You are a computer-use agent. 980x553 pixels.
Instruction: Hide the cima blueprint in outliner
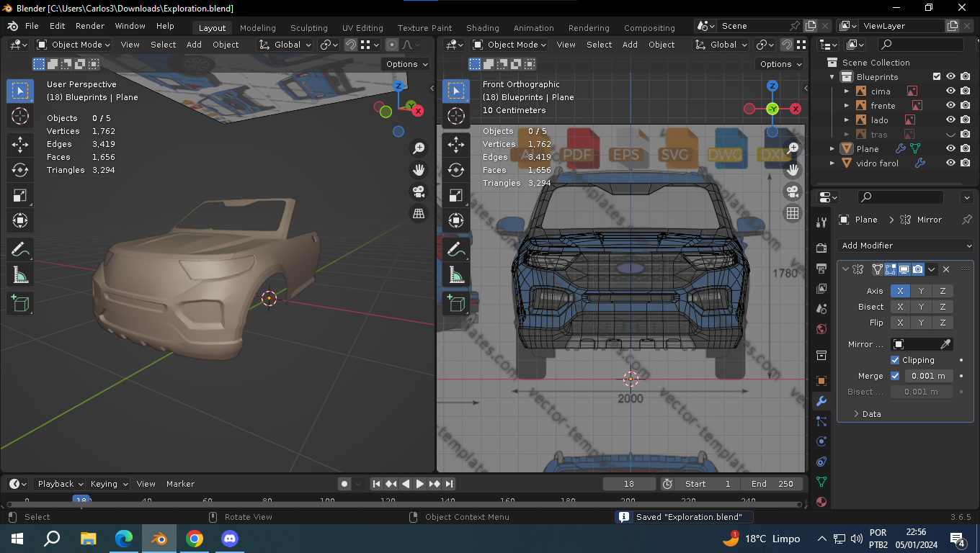pos(950,91)
